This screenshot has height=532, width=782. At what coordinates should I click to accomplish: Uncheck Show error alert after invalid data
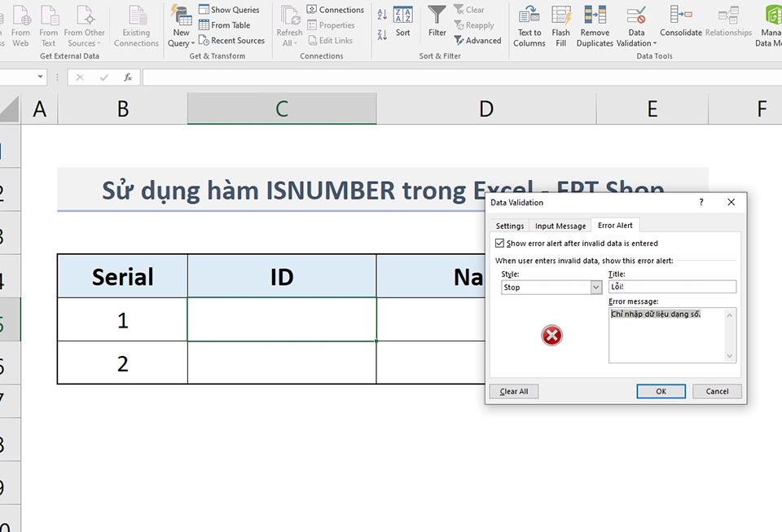click(499, 243)
